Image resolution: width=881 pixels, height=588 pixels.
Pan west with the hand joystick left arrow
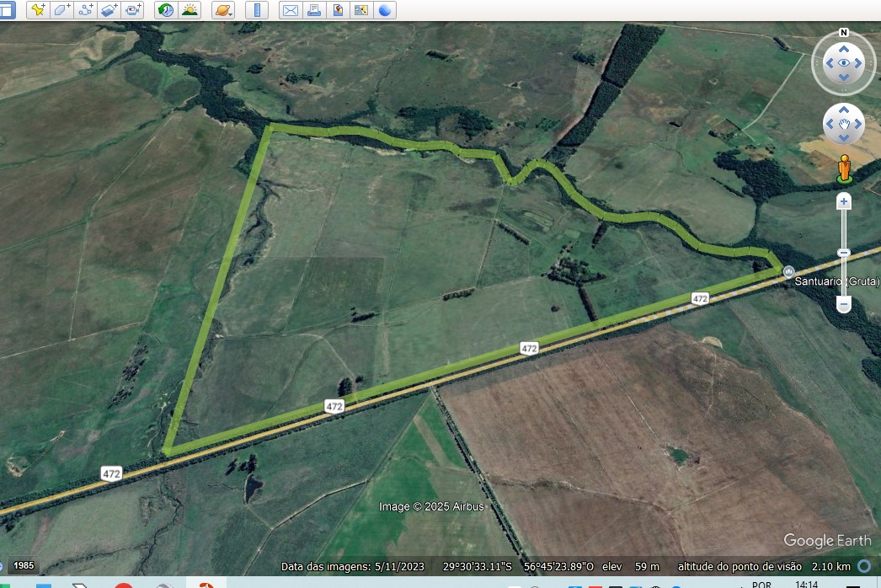coord(830,124)
